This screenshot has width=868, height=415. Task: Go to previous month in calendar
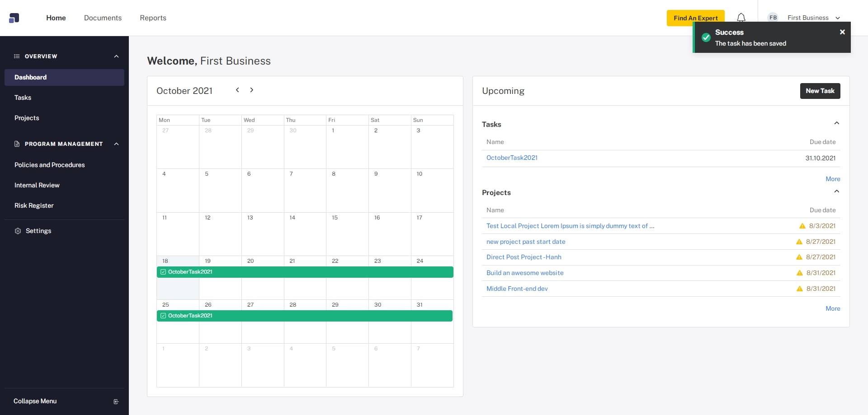[237, 90]
